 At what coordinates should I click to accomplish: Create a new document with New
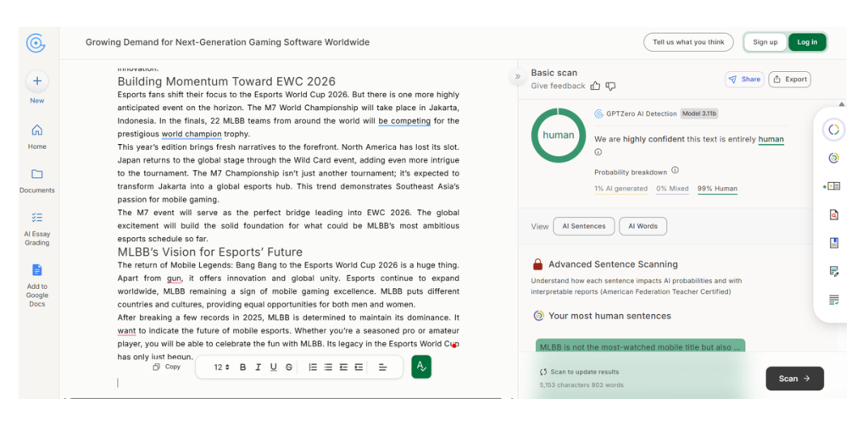click(x=37, y=82)
